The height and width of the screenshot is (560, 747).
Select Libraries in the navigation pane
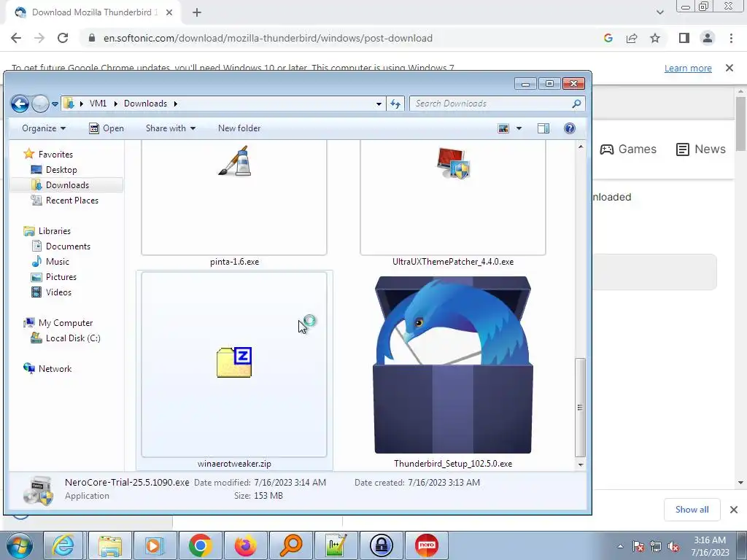[54, 231]
